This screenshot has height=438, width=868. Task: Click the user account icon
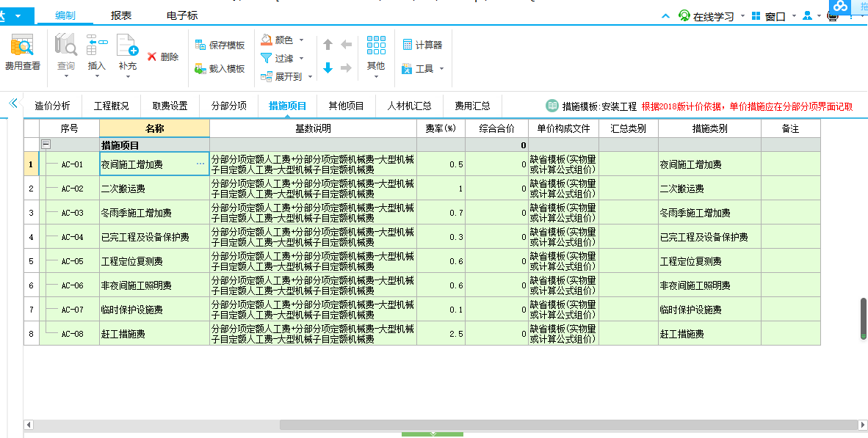(808, 16)
